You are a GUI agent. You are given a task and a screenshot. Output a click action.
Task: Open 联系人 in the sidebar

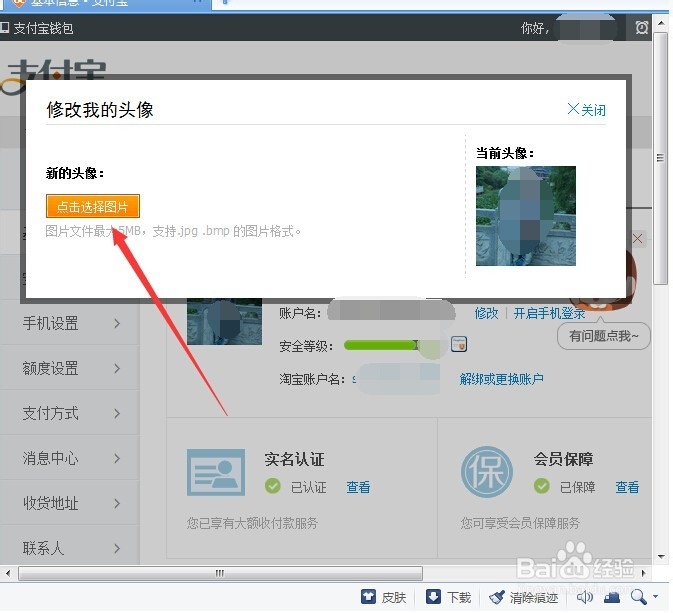tap(43, 548)
